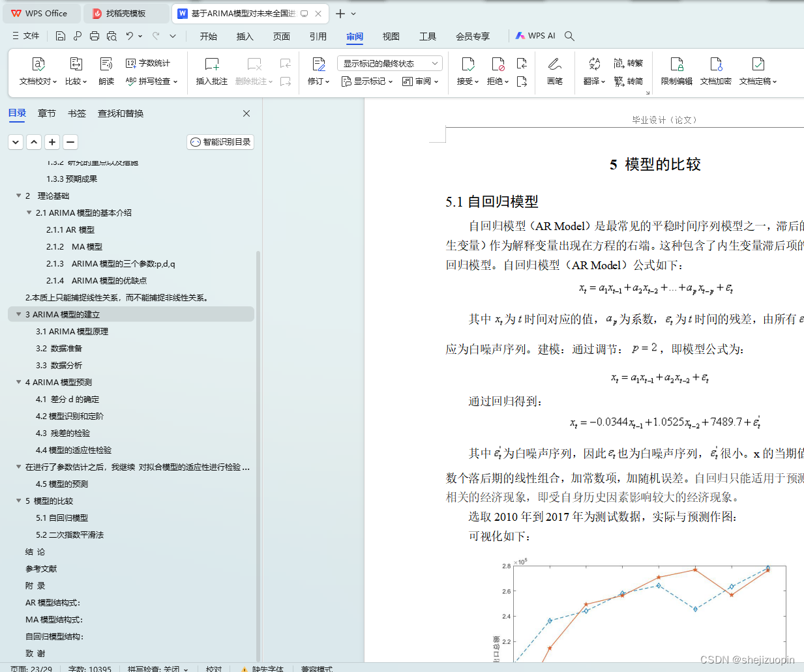Convert text with 转繁 button

pyautogui.click(x=629, y=63)
